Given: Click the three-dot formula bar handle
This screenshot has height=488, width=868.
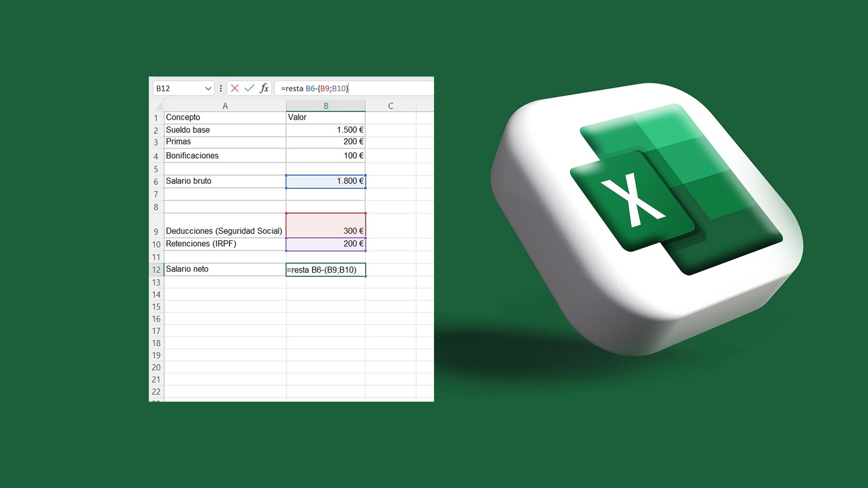Looking at the screenshot, I should point(221,88).
